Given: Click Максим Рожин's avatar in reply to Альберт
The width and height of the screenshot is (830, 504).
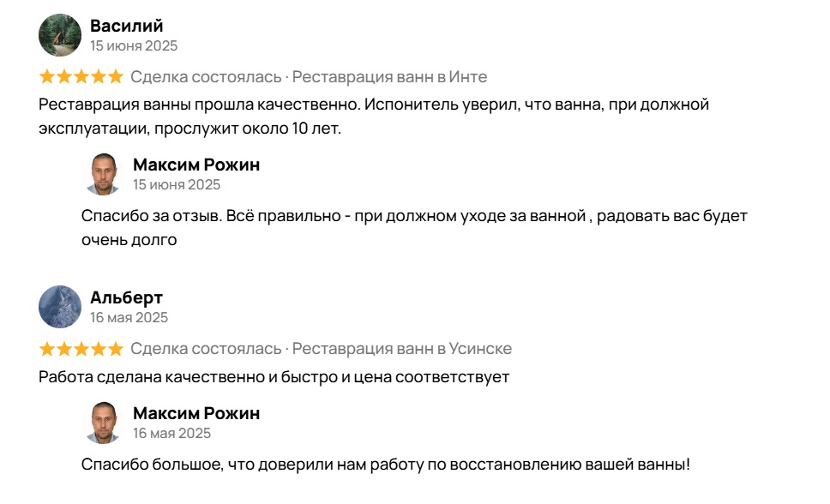Looking at the screenshot, I should coord(103,423).
